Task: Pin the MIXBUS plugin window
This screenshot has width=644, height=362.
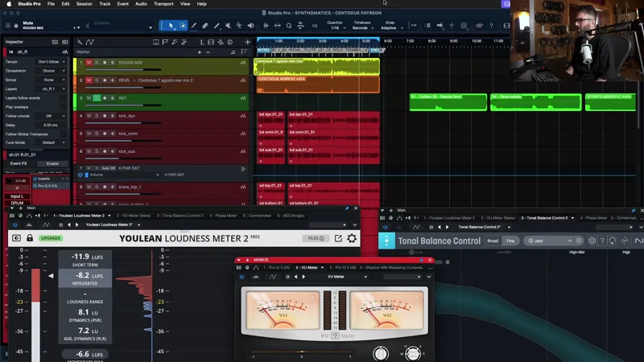Action: click(x=421, y=260)
